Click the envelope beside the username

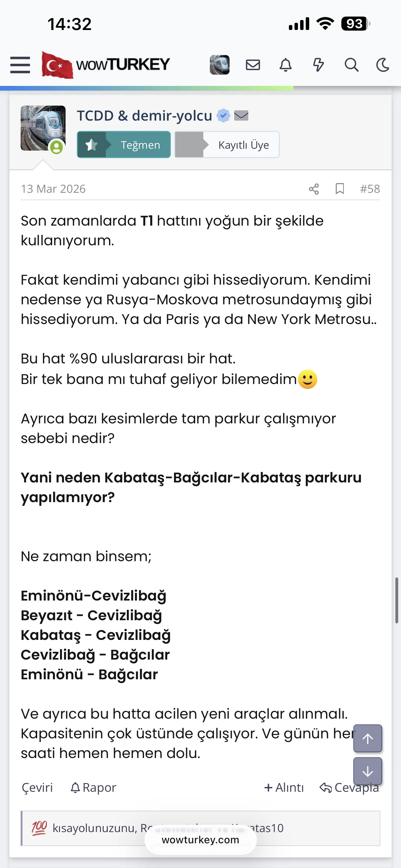click(241, 116)
